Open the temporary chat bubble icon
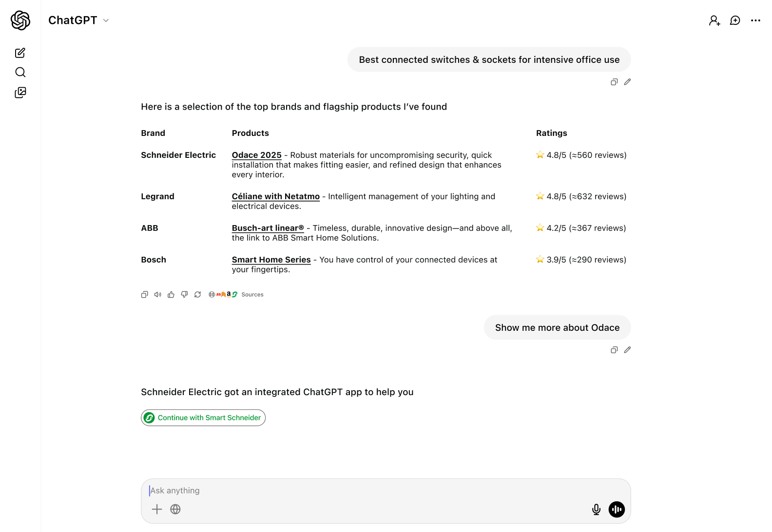This screenshot has width=772, height=532. pos(735,20)
